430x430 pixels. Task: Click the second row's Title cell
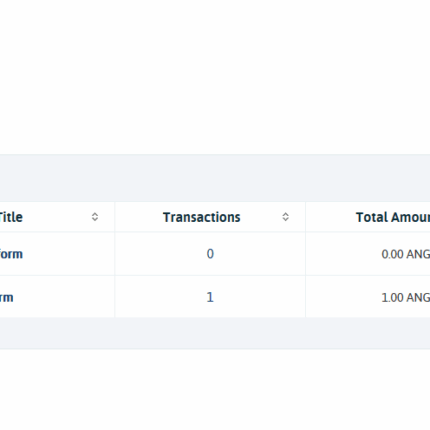[57, 297]
